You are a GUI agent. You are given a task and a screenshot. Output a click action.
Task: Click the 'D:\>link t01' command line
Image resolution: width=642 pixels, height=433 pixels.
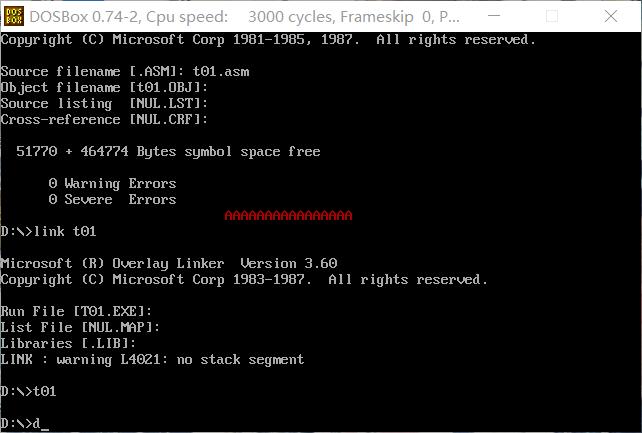[x=48, y=232]
